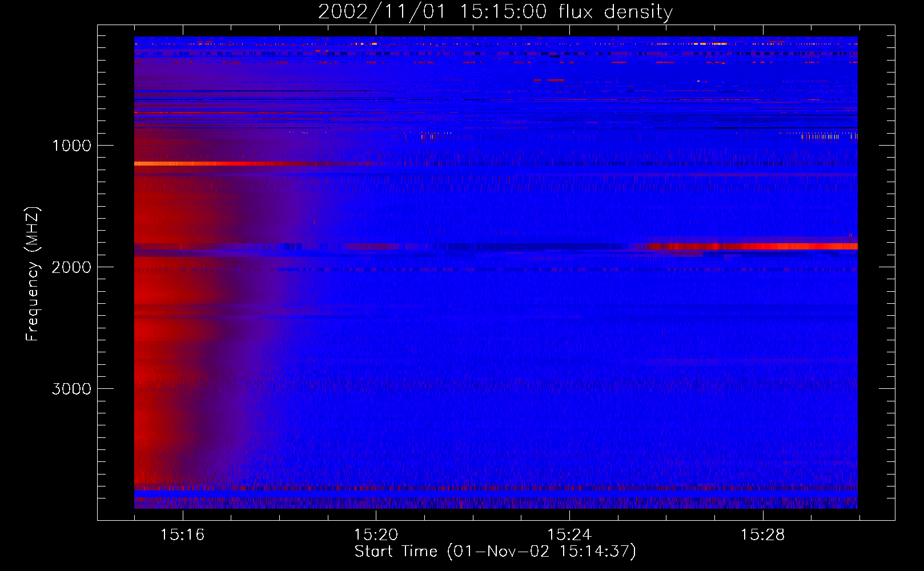Image resolution: width=924 pixels, height=571 pixels.
Task: Select the 'Frequency (MHZ)' y-axis label
Action: (33, 274)
